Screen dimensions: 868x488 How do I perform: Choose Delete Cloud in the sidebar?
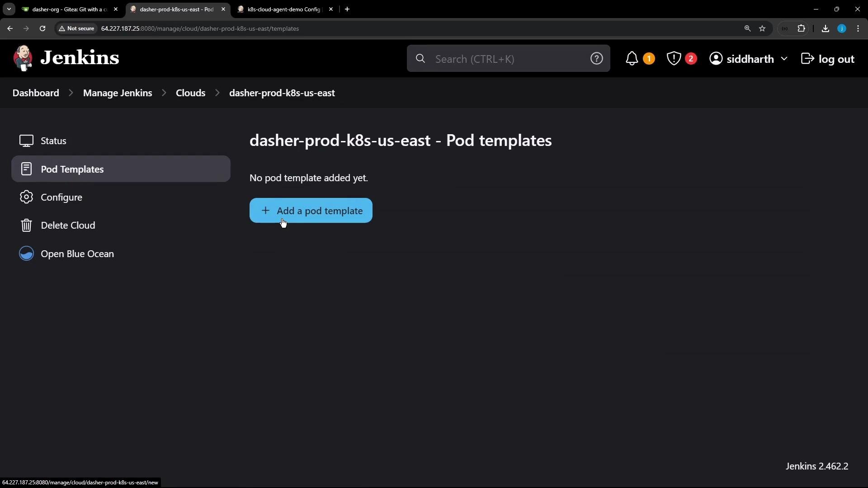pyautogui.click(x=121, y=225)
